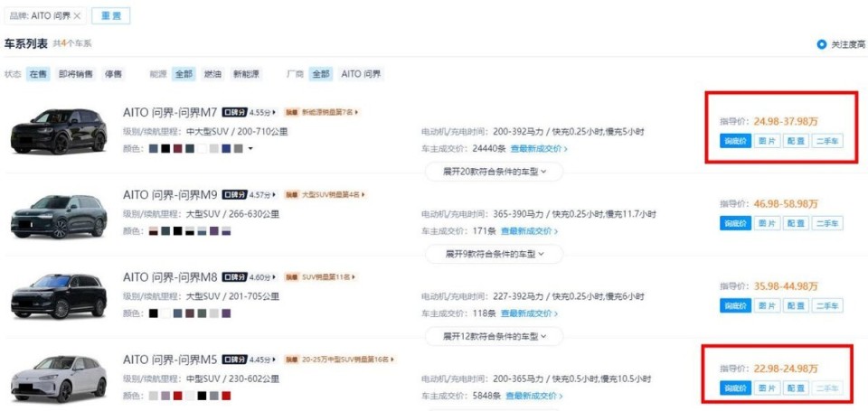This screenshot has height=411, width=868.
Task: Click the price 46.98-58.98万
Action: (x=786, y=203)
